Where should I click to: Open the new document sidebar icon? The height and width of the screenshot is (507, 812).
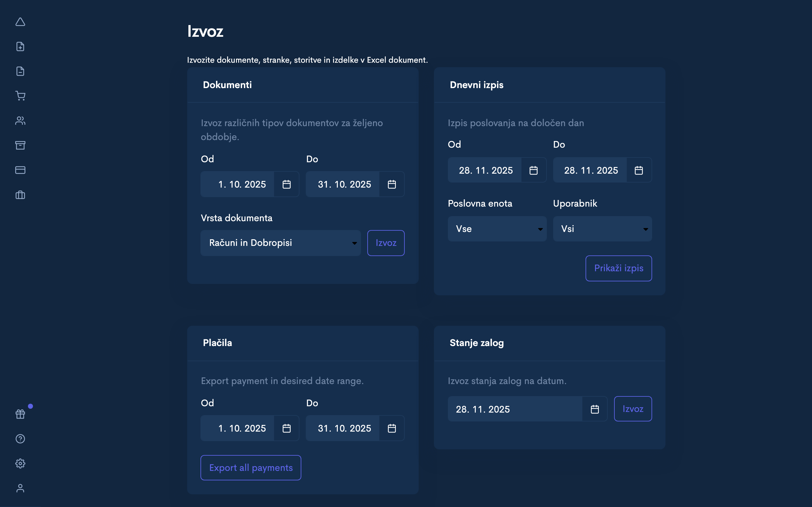tap(20, 47)
